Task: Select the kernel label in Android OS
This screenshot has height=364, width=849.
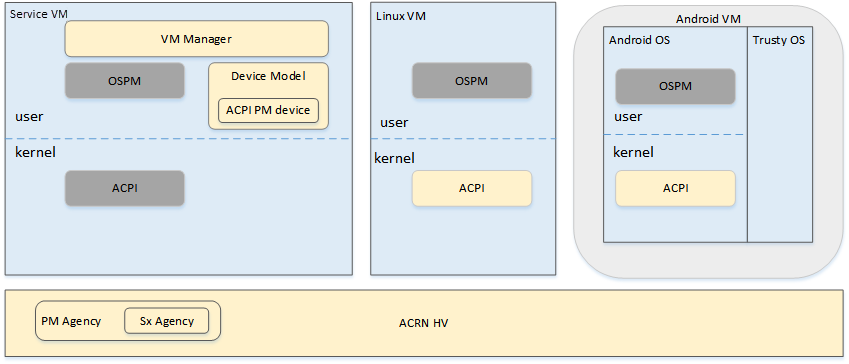Action: click(633, 152)
